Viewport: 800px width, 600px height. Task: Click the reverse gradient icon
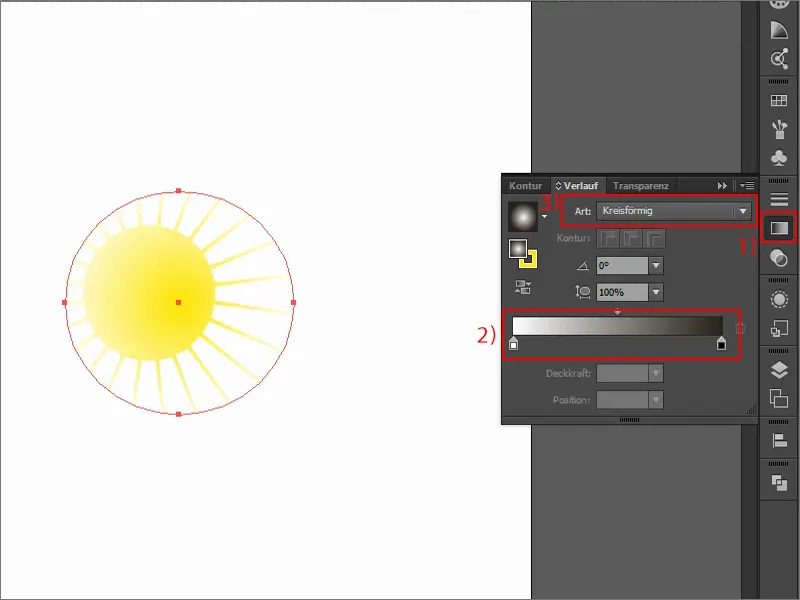pos(523,287)
